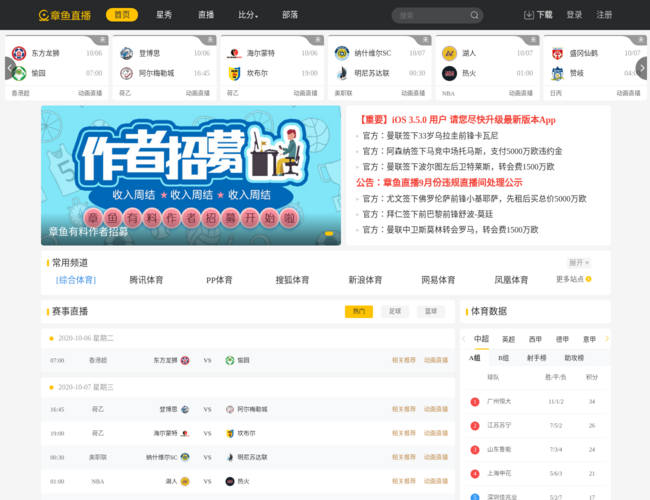Screen dimensions: 650x500
Task: Open the 射手榜 tab
Action: (536, 358)
